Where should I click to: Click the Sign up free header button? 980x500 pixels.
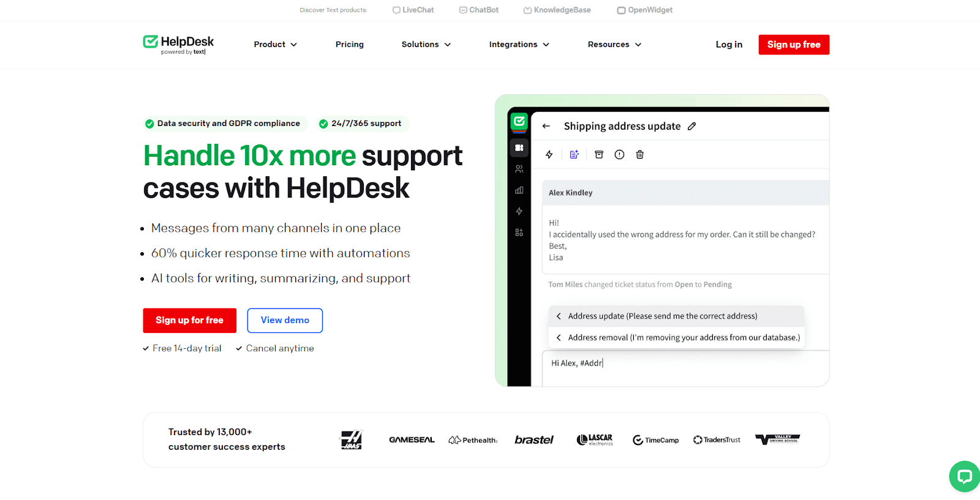tap(794, 45)
